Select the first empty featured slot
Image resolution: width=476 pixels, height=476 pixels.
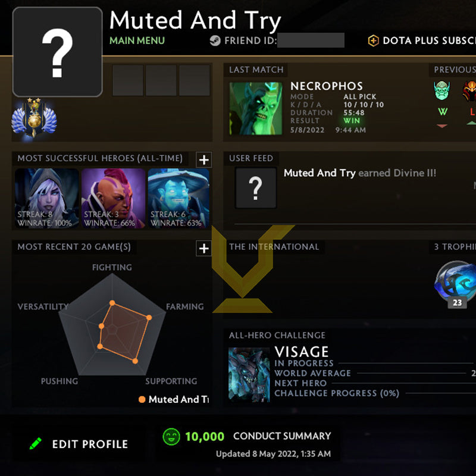128,80
